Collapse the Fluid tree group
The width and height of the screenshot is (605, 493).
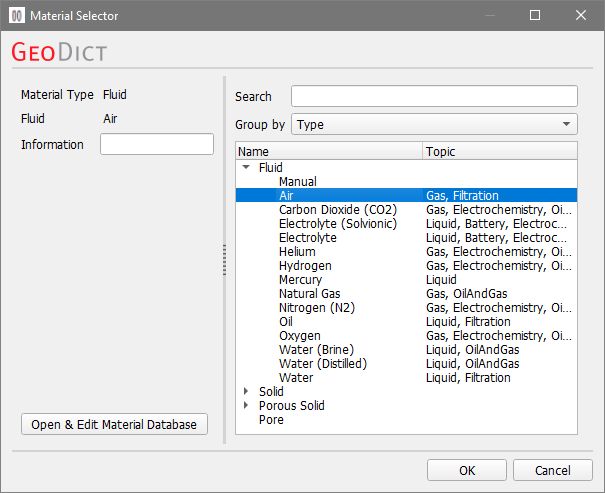[x=246, y=167]
